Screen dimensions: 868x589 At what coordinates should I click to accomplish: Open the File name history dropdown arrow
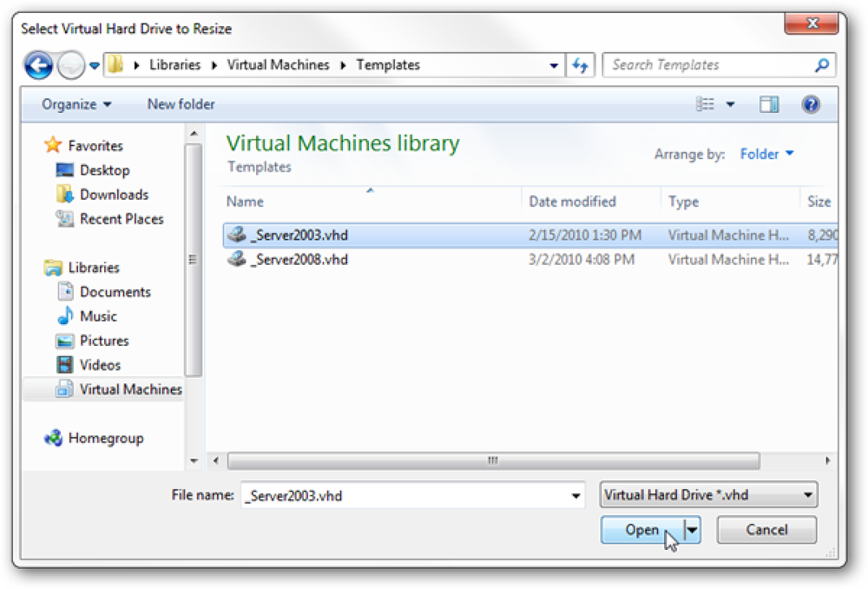coord(575,496)
